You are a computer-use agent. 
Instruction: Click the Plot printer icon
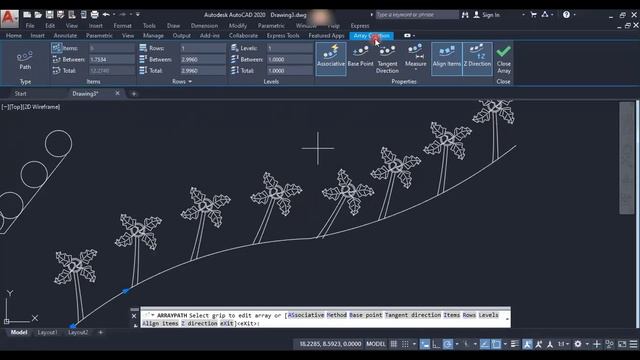click(94, 15)
